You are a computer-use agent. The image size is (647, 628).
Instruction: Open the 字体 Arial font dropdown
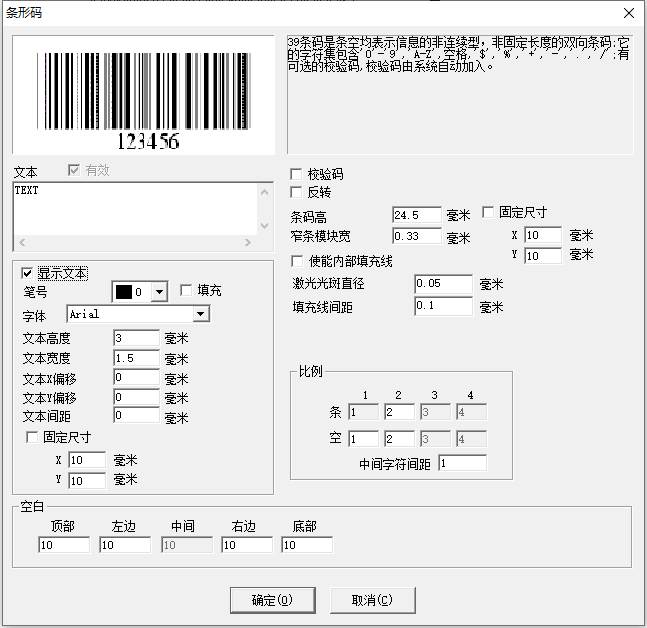[201, 314]
